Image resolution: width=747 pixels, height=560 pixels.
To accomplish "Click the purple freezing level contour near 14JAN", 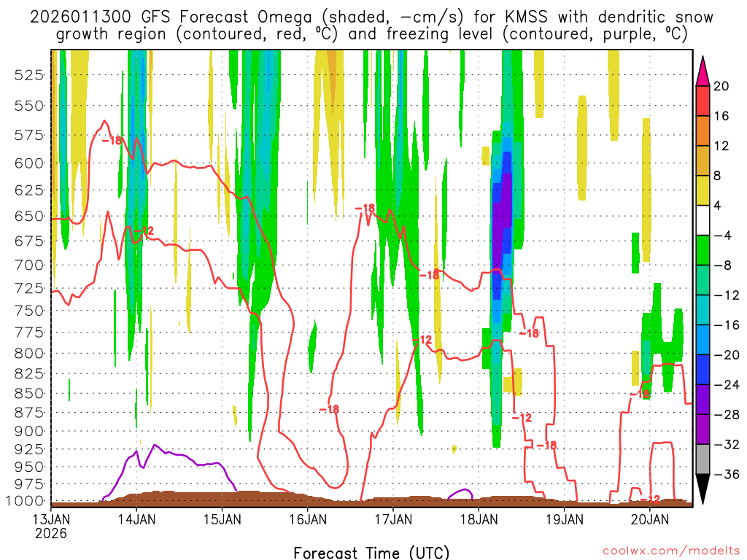I will (x=155, y=446).
